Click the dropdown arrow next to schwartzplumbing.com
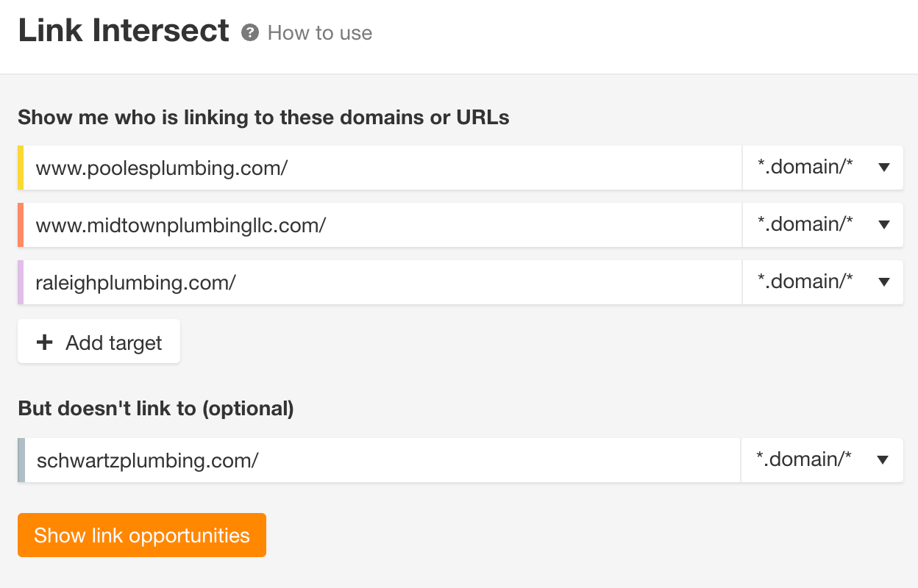This screenshot has height=588, width=918. point(883,460)
